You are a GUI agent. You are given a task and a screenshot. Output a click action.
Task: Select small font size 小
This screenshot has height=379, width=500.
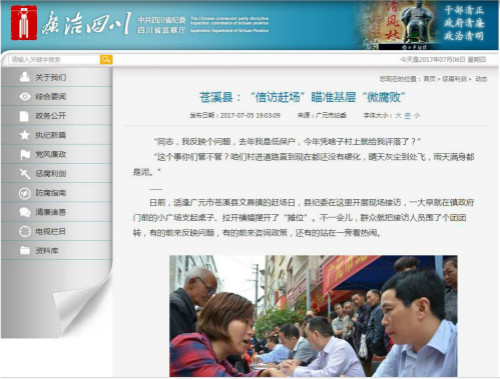click(417, 116)
